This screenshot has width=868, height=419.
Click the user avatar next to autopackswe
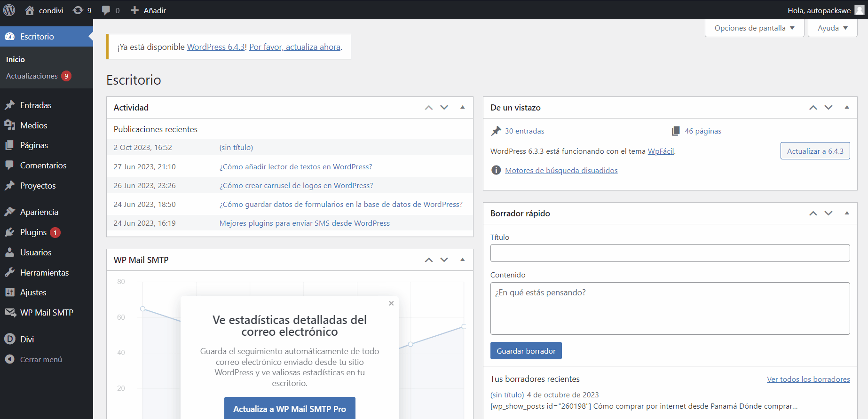[859, 10]
